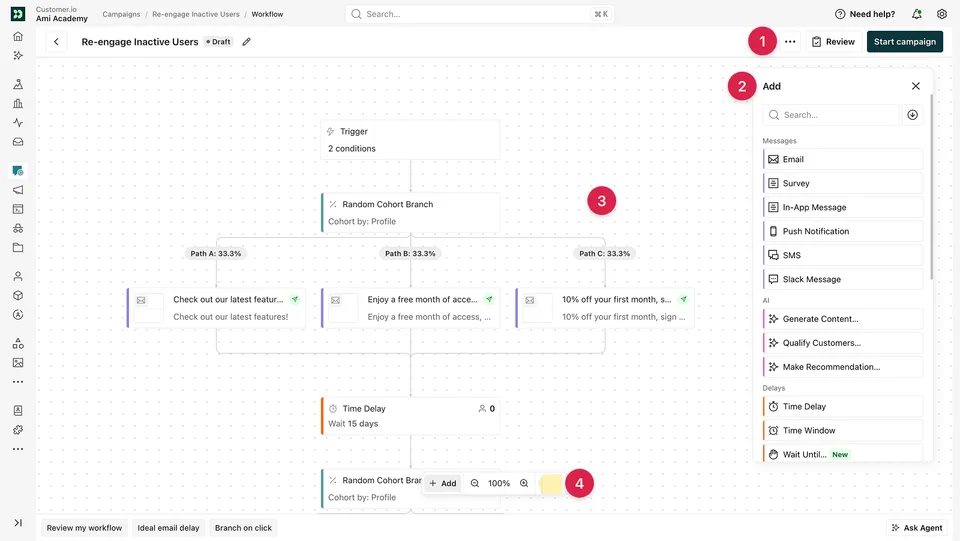
Task: Open the image assets icon in sidebar
Action: 18,362
